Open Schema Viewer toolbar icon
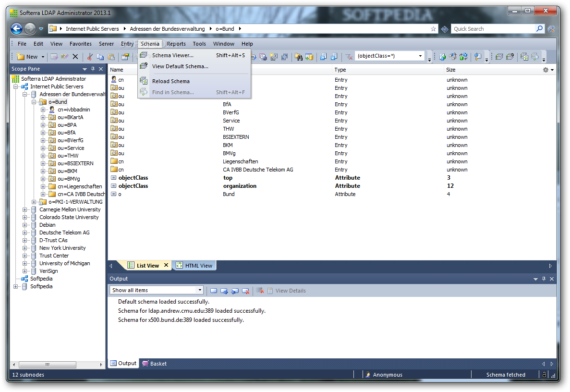570x392 pixels. click(499, 56)
